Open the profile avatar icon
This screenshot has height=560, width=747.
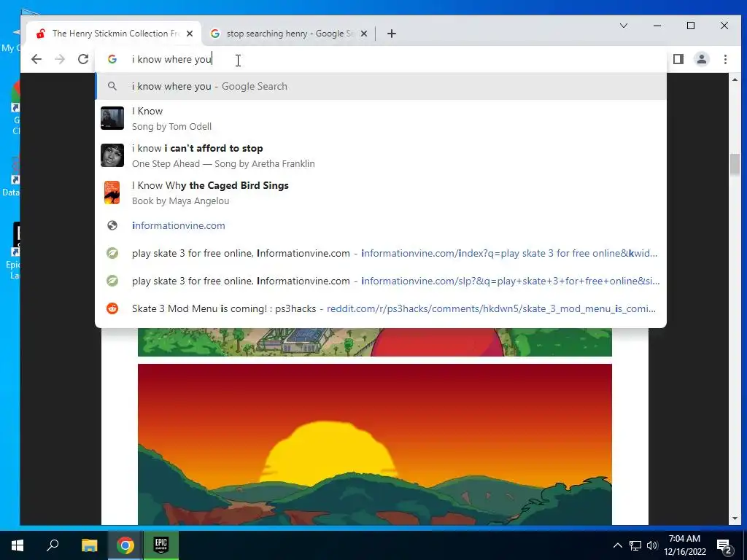pos(702,59)
